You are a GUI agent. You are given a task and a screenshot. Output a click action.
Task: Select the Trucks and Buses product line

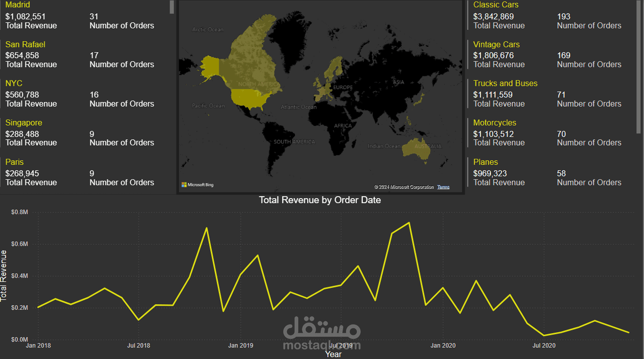(505, 83)
